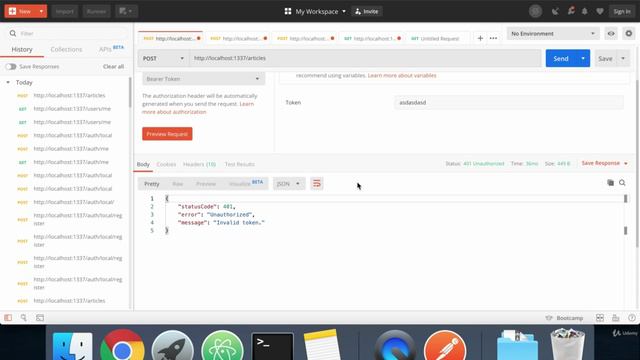
Task: Add a new request tab with plus icon
Action: (x=480, y=38)
